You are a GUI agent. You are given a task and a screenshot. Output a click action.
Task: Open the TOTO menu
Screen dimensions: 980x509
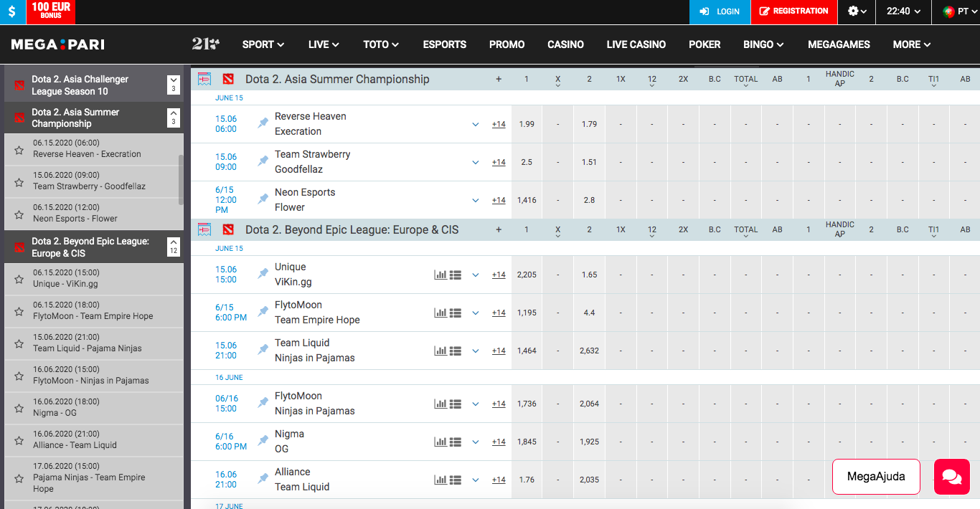[x=381, y=44]
